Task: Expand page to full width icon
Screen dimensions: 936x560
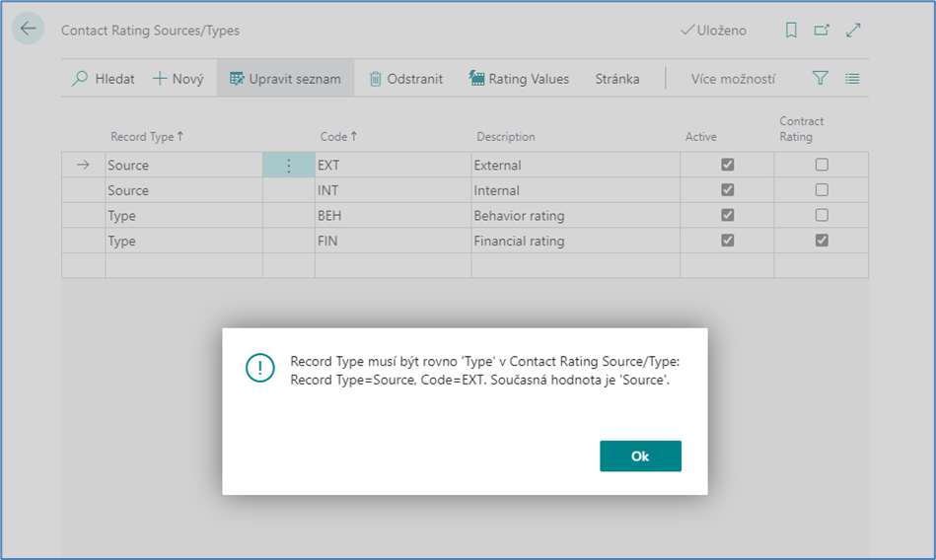Action: click(x=853, y=31)
